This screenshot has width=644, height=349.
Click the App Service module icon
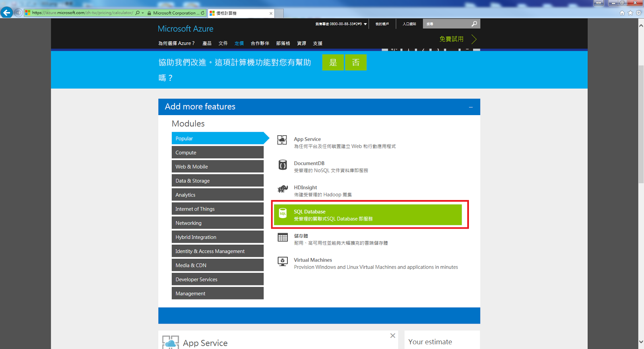click(282, 140)
